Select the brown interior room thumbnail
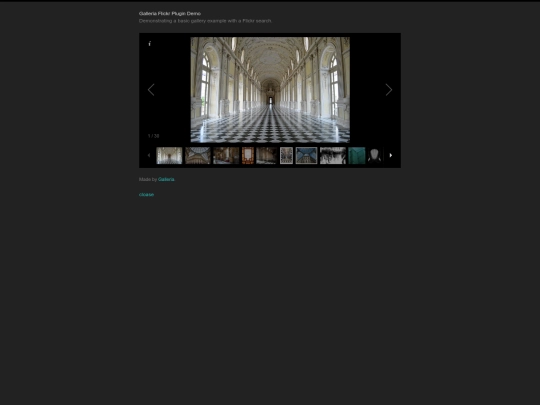 click(x=226, y=155)
